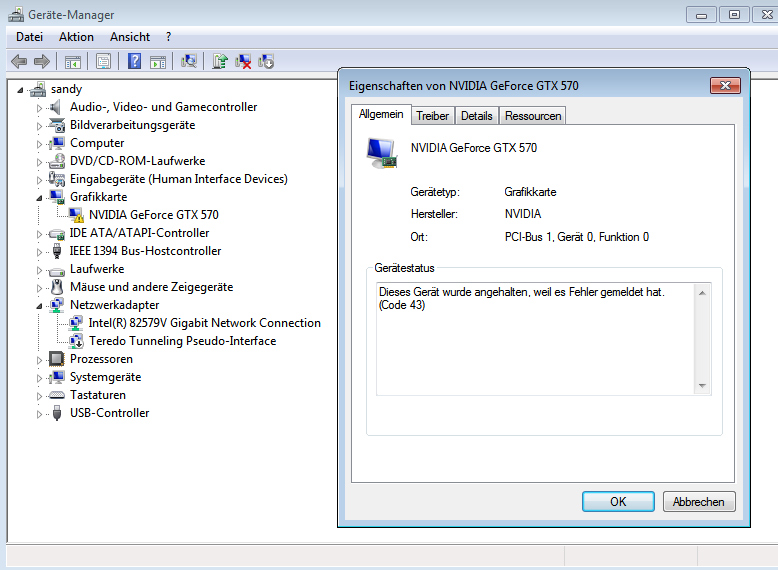Collapse the Netzwerkadapter node

coord(39,306)
